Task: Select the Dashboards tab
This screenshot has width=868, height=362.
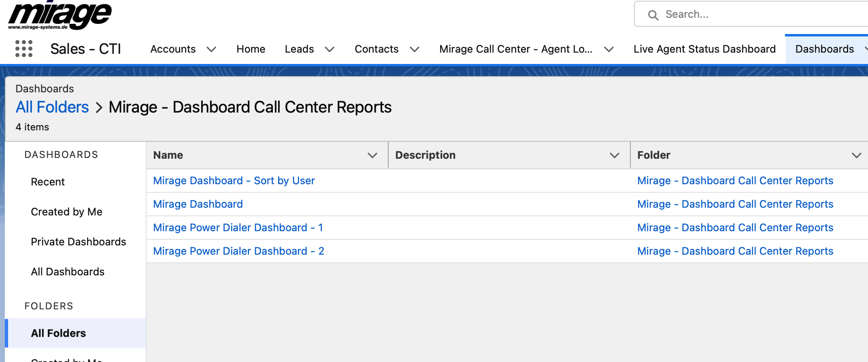Action: (x=824, y=49)
